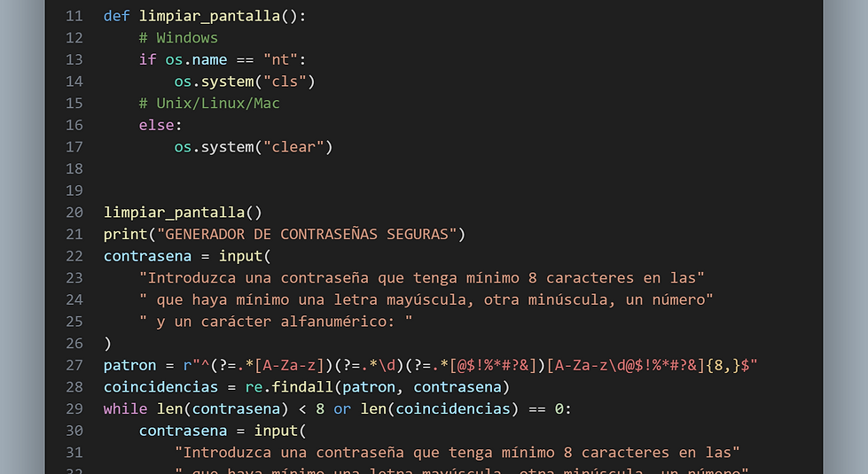Click the os.system("cls") call
The width and height of the screenshot is (868, 474).
pos(245,82)
